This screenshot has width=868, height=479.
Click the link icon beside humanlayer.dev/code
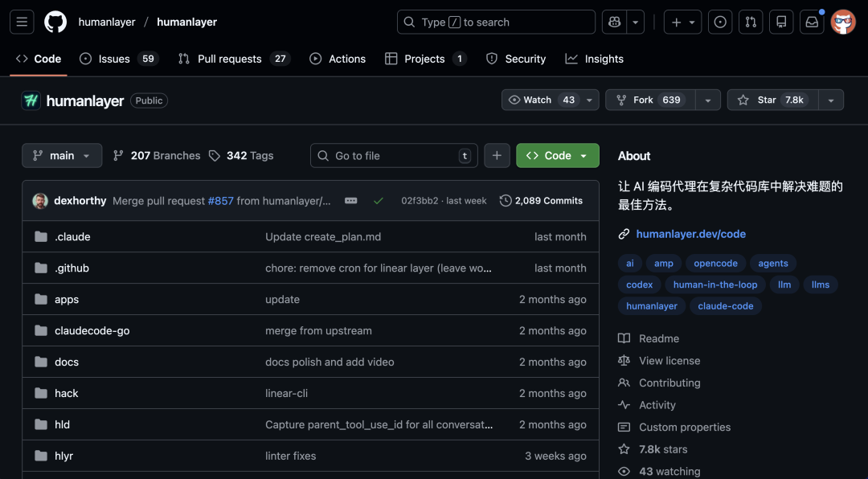(x=624, y=234)
